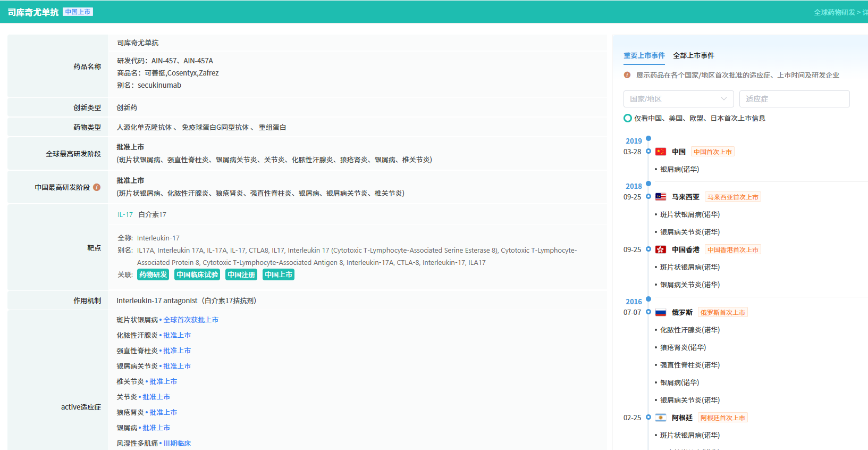Click III期临床 link for 风湿性多肌痛

tap(177, 443)
